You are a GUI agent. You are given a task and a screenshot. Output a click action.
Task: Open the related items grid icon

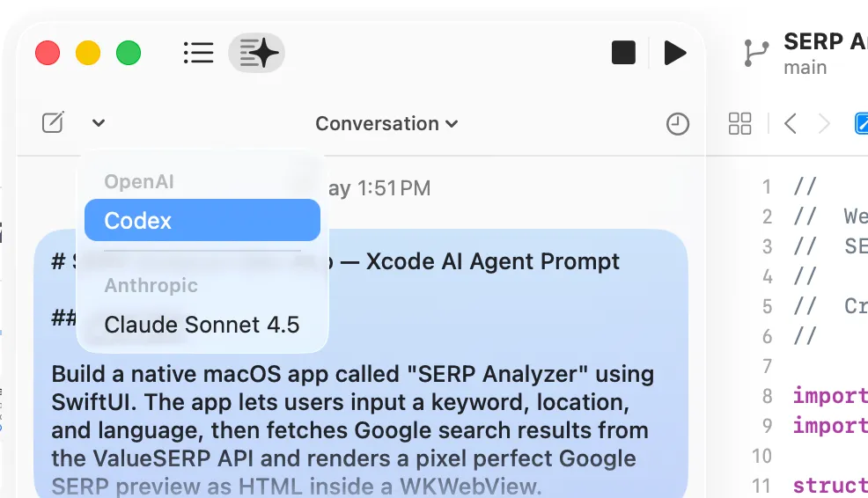click(x=740, y=124)
